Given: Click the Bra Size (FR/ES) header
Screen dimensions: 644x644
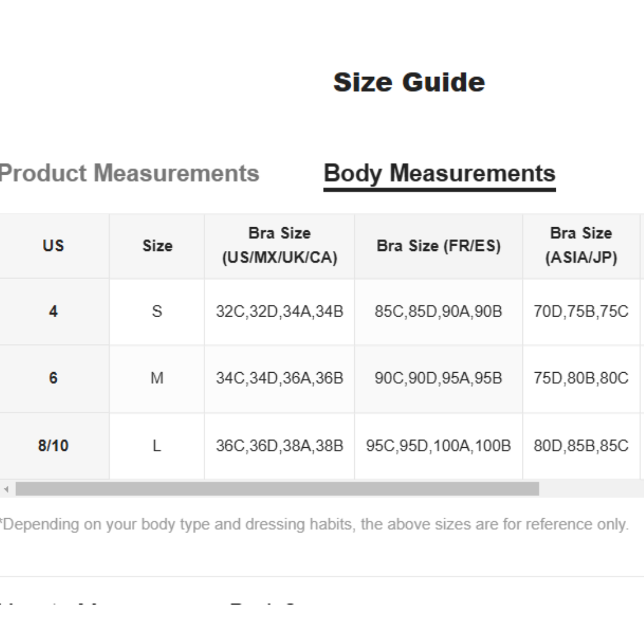Looking at the screenshot, I should (438, 246).
